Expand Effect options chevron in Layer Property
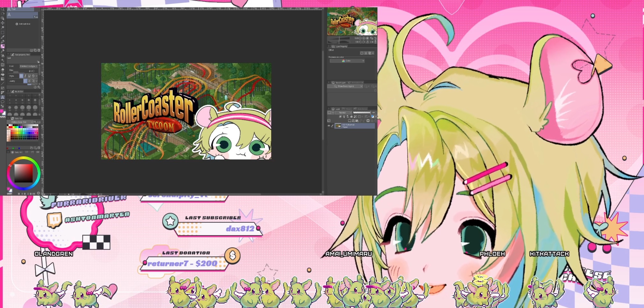644x308 pixels. 373,53
